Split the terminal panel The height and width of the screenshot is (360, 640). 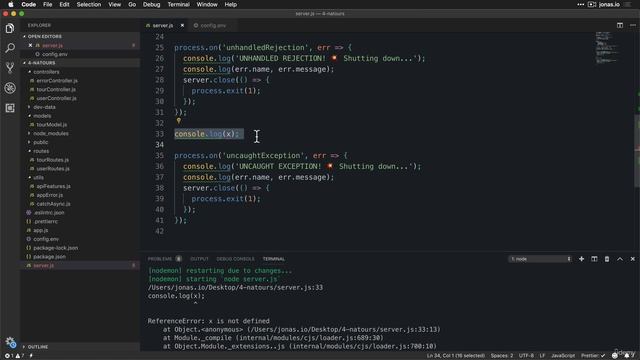point(594,259)
